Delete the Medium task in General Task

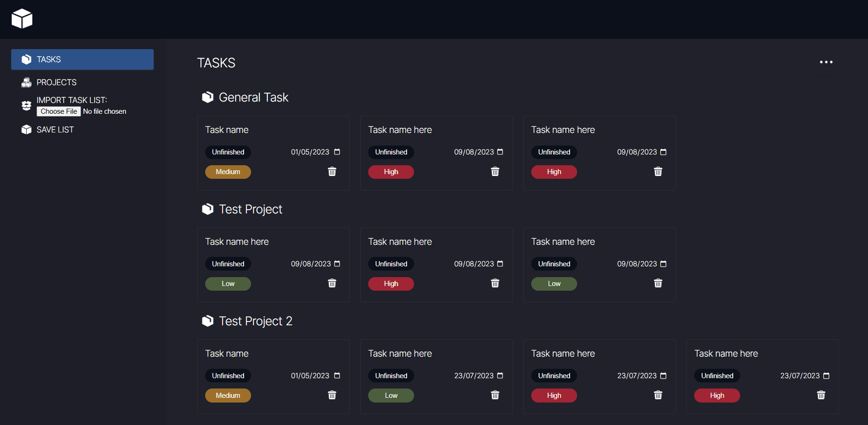pos(332,172)
